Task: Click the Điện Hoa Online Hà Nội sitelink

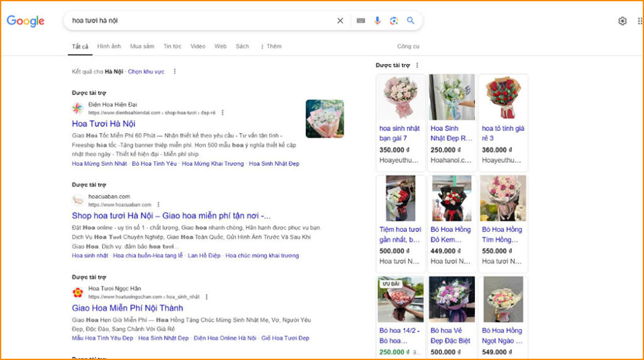Action: pyautogui.click(x=225, y=338)
